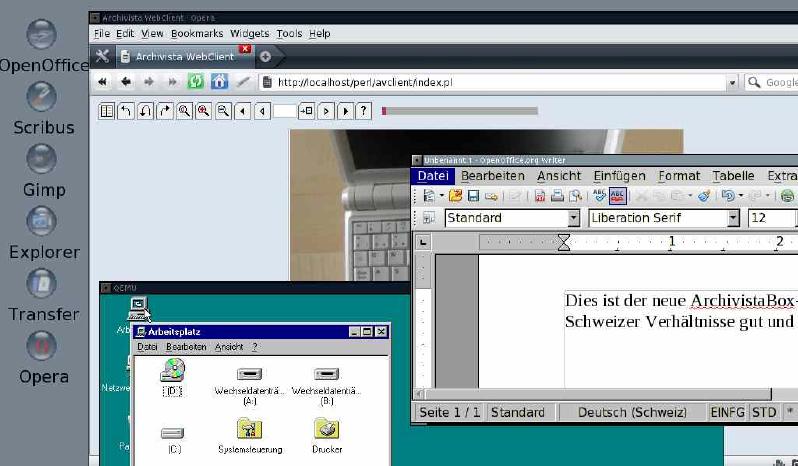Open Tools menu in Opera

[x=289, y=34]
